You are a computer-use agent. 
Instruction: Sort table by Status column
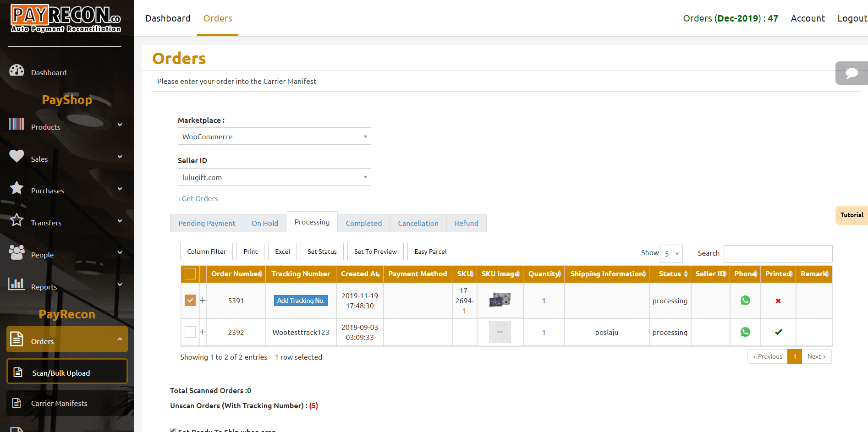click(x=670, y=274)
